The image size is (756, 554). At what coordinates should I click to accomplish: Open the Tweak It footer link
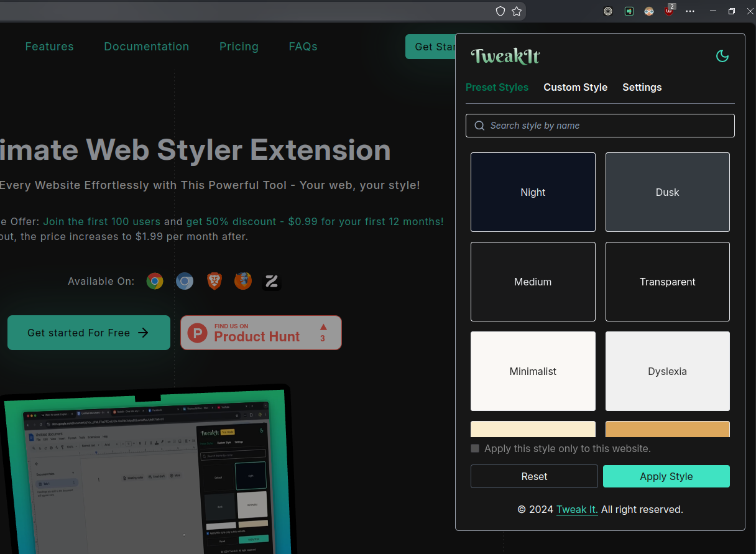tap(577, 509)
